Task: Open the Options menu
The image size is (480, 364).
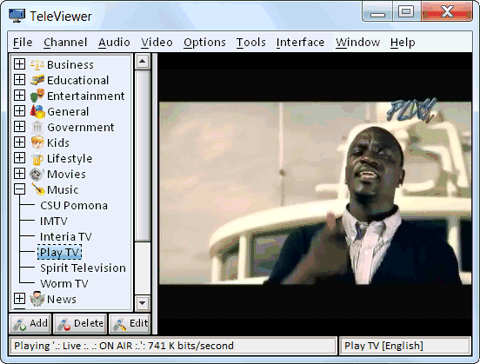Action: coord(204,42)
